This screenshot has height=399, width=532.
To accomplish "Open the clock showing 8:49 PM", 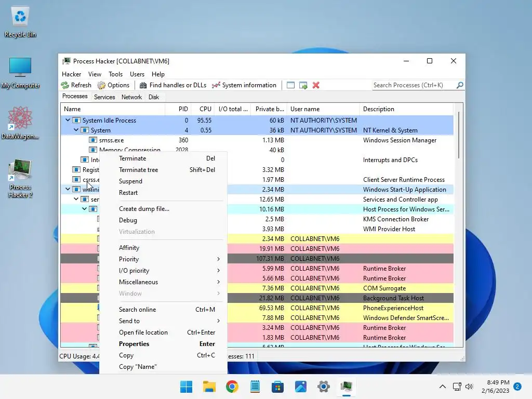I will point(495,387).
